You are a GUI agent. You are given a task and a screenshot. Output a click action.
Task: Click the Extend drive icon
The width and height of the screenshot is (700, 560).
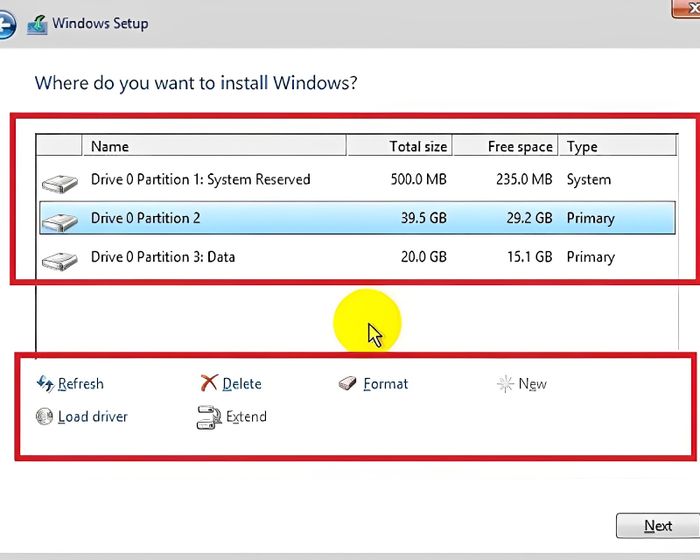(x=209, y=417)
